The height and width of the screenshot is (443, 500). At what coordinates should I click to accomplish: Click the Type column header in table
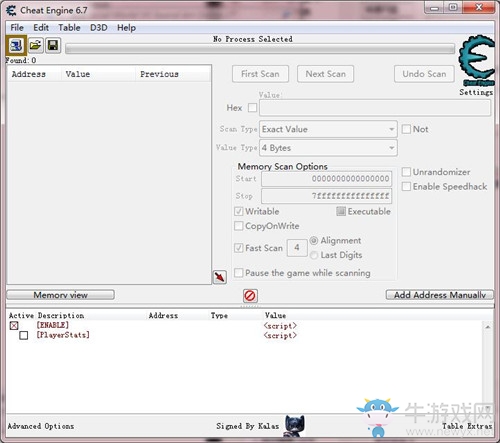(x=219, y=315)
